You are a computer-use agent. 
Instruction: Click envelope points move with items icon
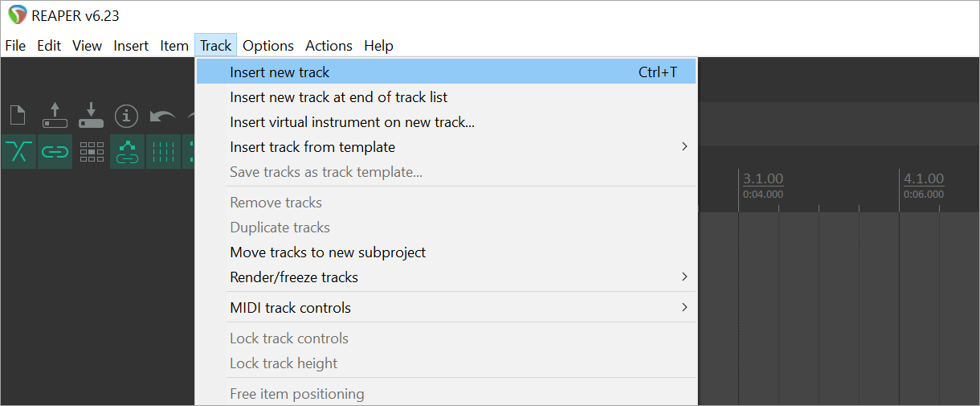coord(127,151)
